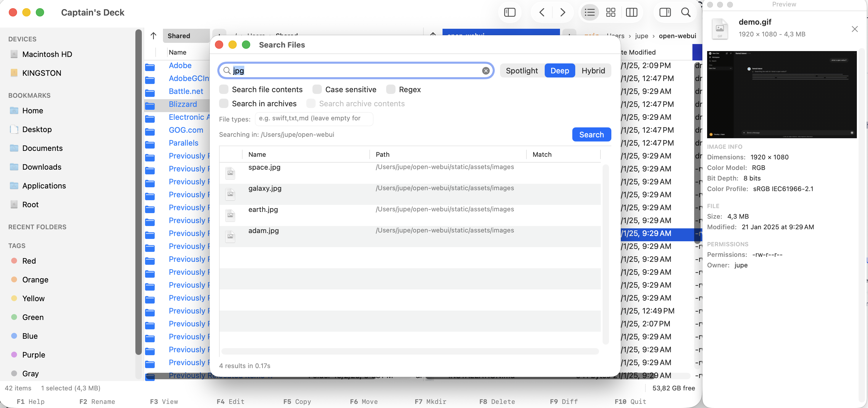868x408 pixels.
Task: Click the Search button
Action: (x=591, y=134)
